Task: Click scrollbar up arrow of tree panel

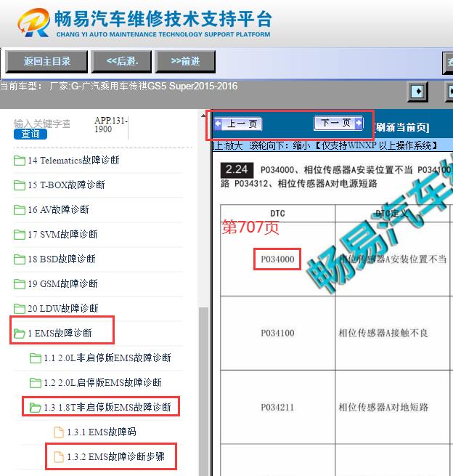Action: 203,116
